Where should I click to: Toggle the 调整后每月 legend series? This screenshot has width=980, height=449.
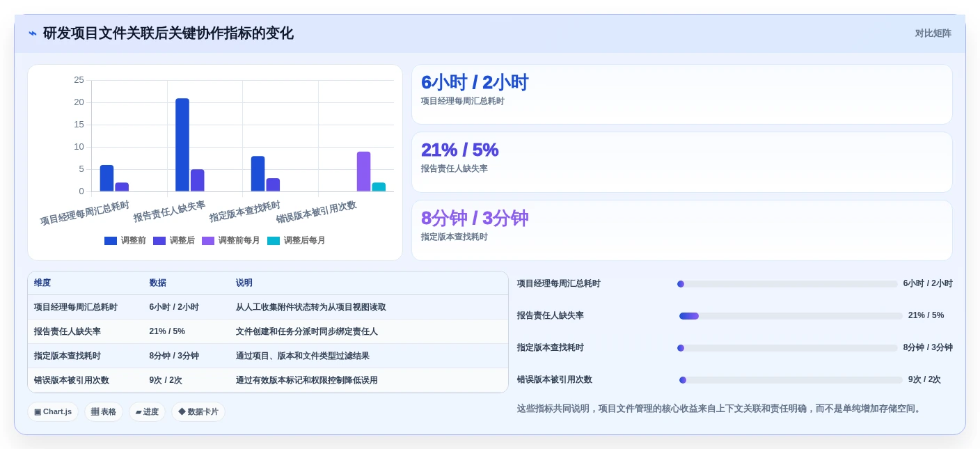tap(296, 240)
